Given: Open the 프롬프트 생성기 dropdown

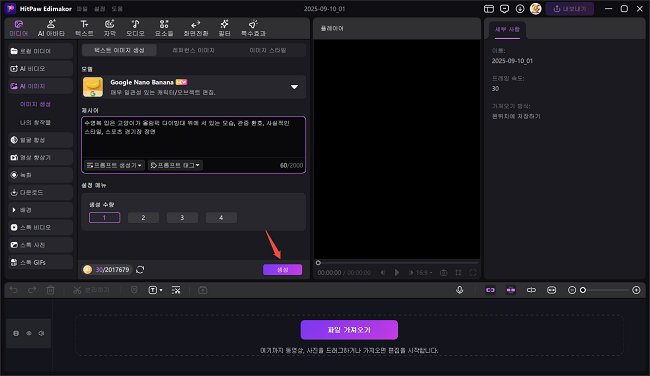Looking at the screenshot, I should coord(114,165).
